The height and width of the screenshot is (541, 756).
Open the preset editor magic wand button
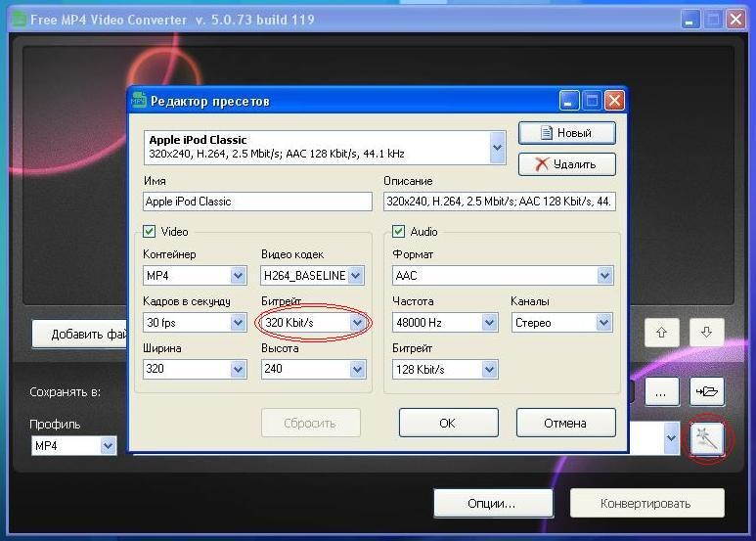[707, 438]
